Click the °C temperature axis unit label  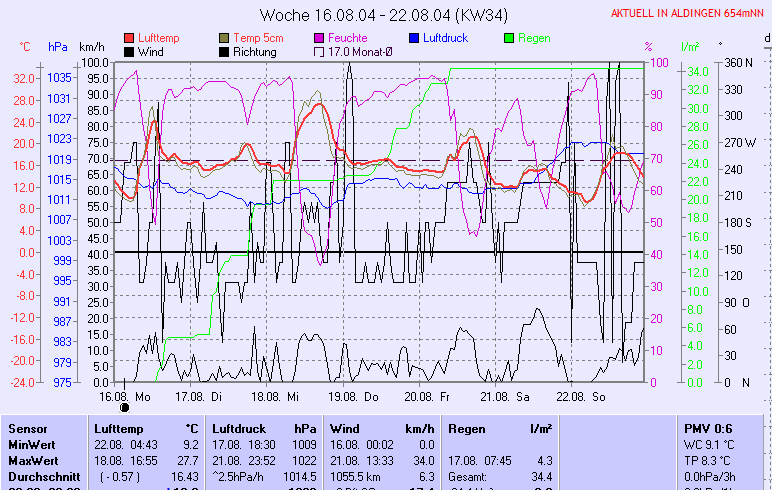pyautogui.click(x=25, y=47)
